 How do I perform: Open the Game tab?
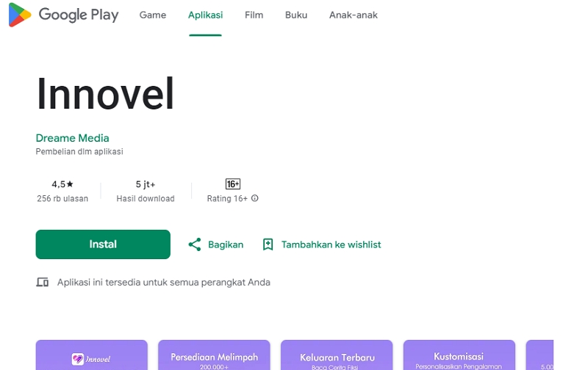pos(153,15)
